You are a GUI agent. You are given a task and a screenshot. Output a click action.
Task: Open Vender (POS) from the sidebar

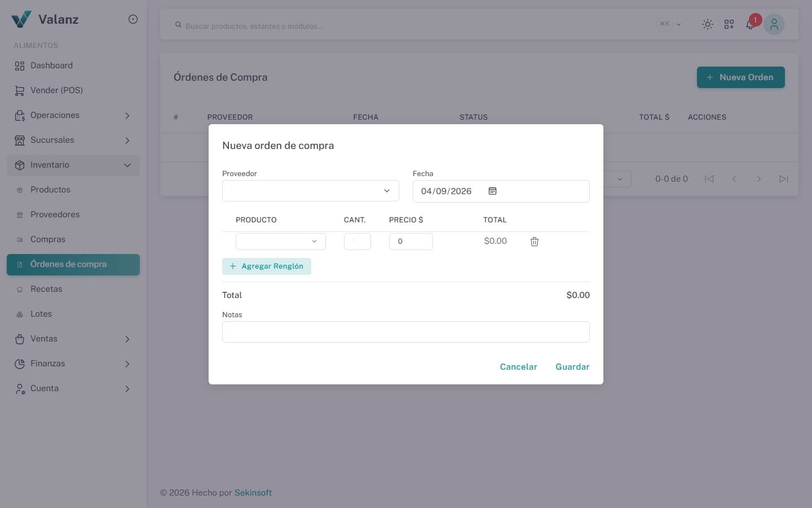[x=73, y=90]
